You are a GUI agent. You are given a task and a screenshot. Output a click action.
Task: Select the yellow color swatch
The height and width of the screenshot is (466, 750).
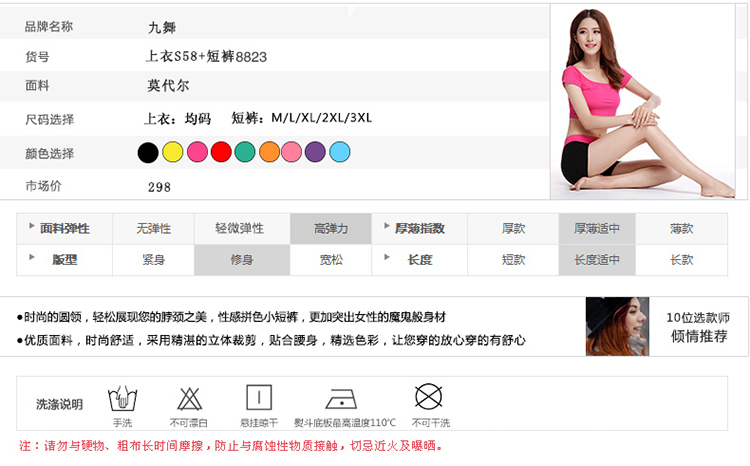pyautogui.click(x=172, y=153)
